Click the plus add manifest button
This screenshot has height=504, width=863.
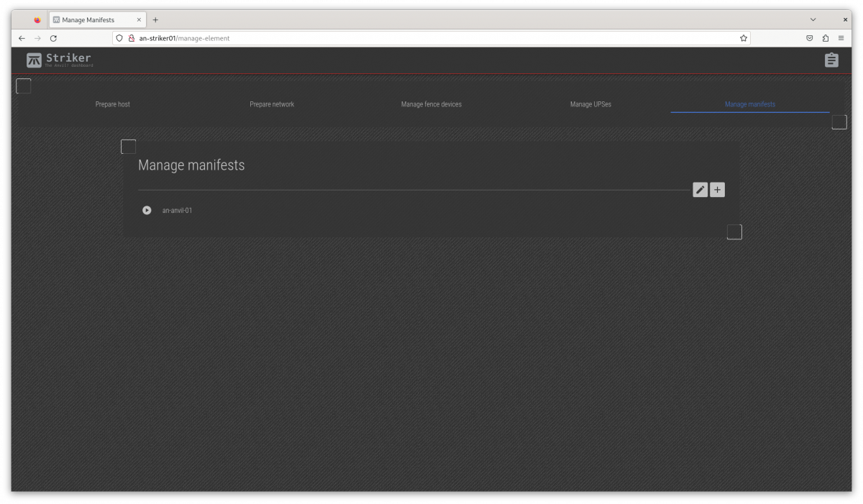[717, 190]
